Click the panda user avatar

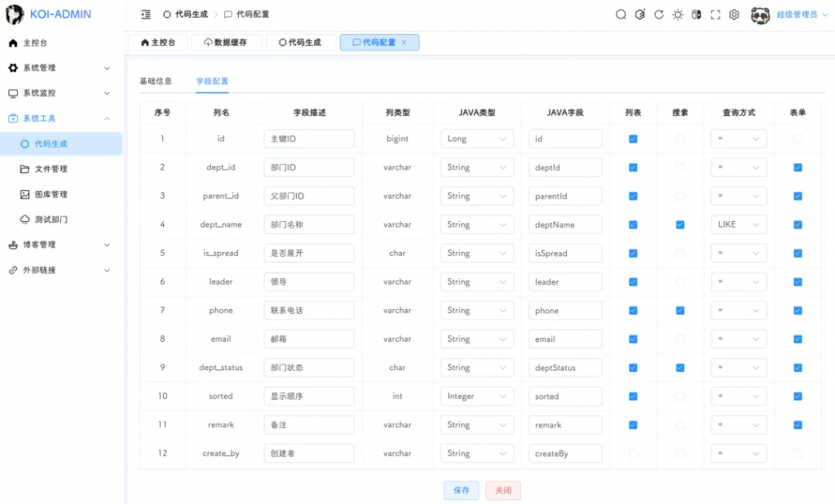pyautogui.click(x=760, y=15)
